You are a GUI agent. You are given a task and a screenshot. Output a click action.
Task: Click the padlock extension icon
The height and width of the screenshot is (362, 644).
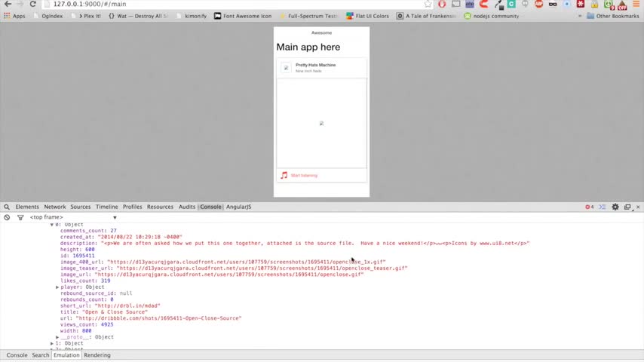coord(594,5)
